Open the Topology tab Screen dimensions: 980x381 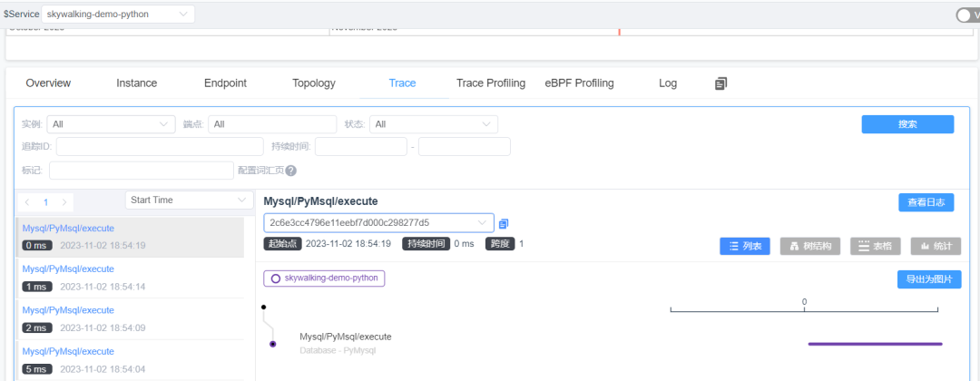314,83
